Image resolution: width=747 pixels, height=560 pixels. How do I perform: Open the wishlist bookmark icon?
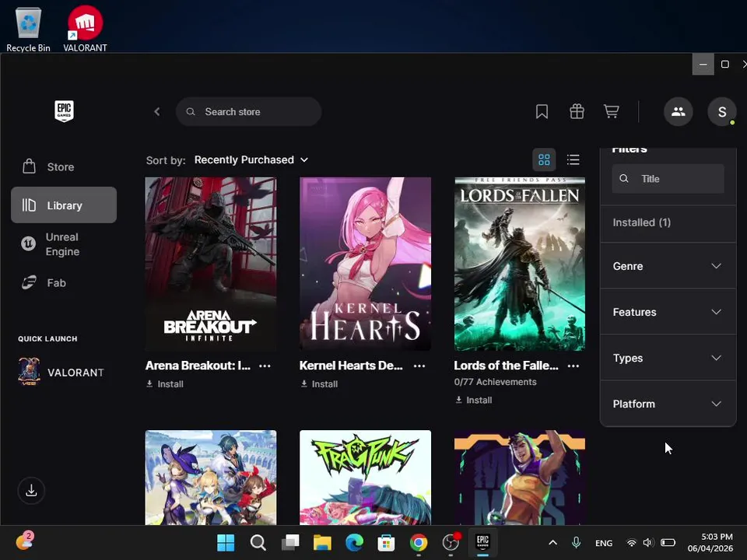(542, 111)
